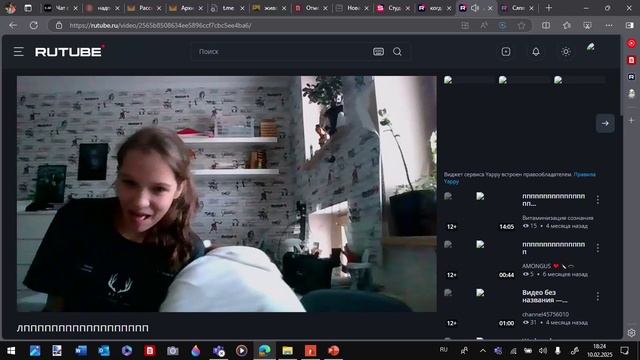Viewport: 640px width, 360px height.
Task: Toggle the Edge sidebar button
Action: [630, 25]
